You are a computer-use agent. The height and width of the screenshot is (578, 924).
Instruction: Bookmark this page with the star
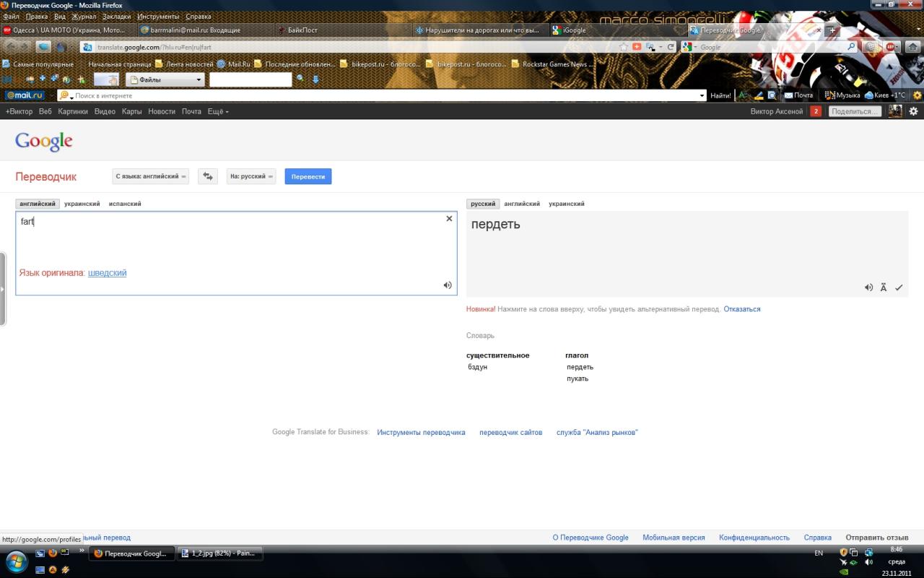pyautogui.click(x=624, y=47)
